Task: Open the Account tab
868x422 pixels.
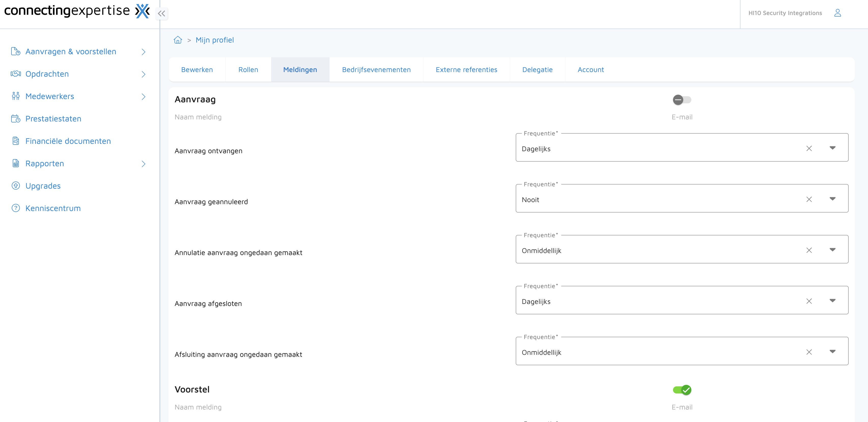Action: (x=591, y=69)
